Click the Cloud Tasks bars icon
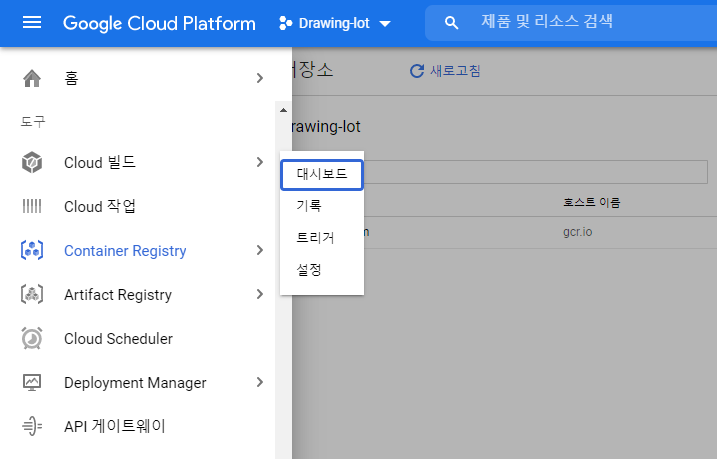Image resolution: width=717 pixels, height=459 pixels. pyautogui.click(x=32, y=206)
